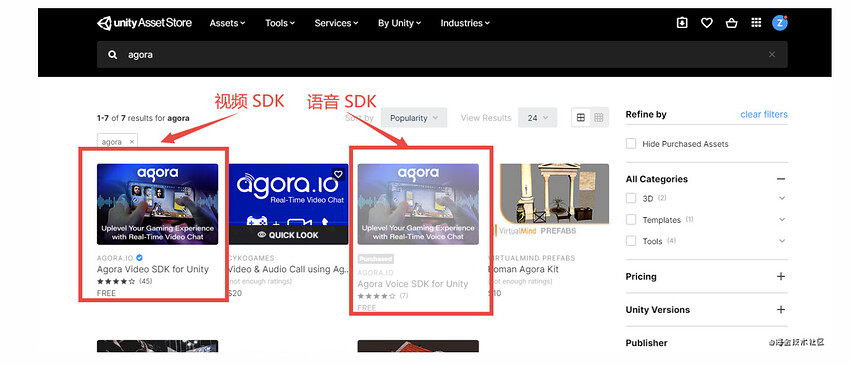Check the Templates category filter

click(x=631, y=220)
